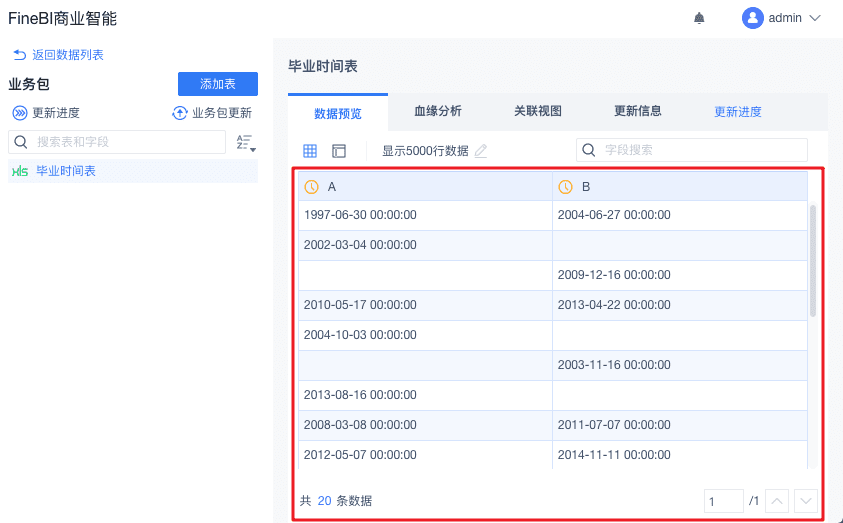Click the clock type icon of column A

(x=311, y=187)
